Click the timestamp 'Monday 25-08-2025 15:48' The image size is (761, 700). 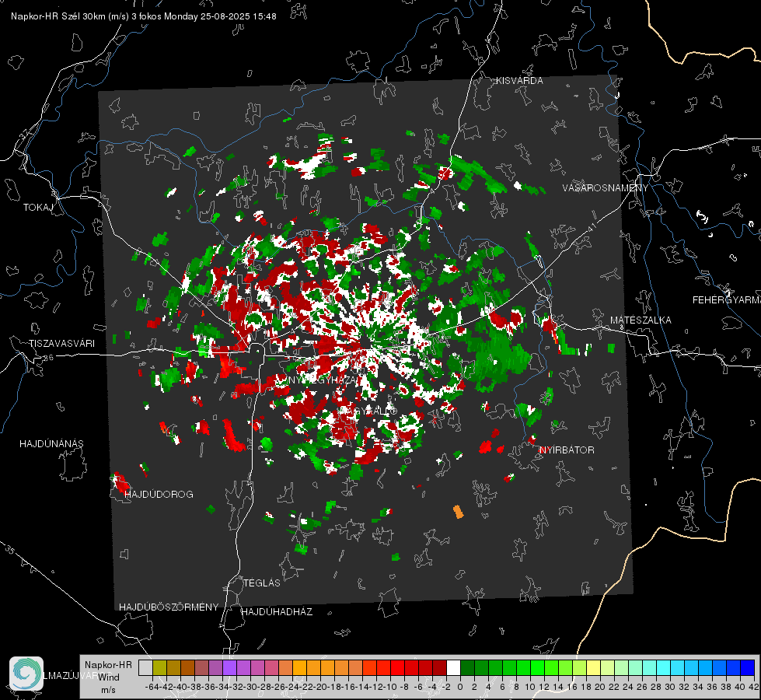220,16
